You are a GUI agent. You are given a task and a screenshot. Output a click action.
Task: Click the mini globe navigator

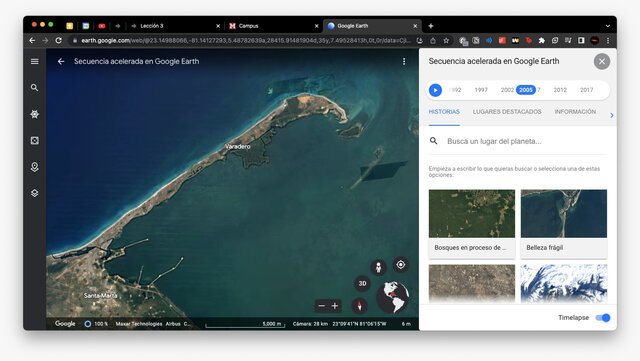tap(393, 297)
